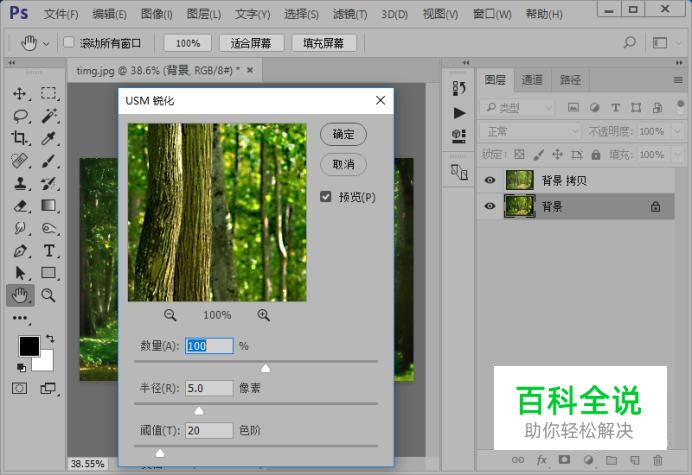The width and height of the screenshot is (692, 475).
Task: Select the Magic Wand tool
Action: click(x=49, y=116)
